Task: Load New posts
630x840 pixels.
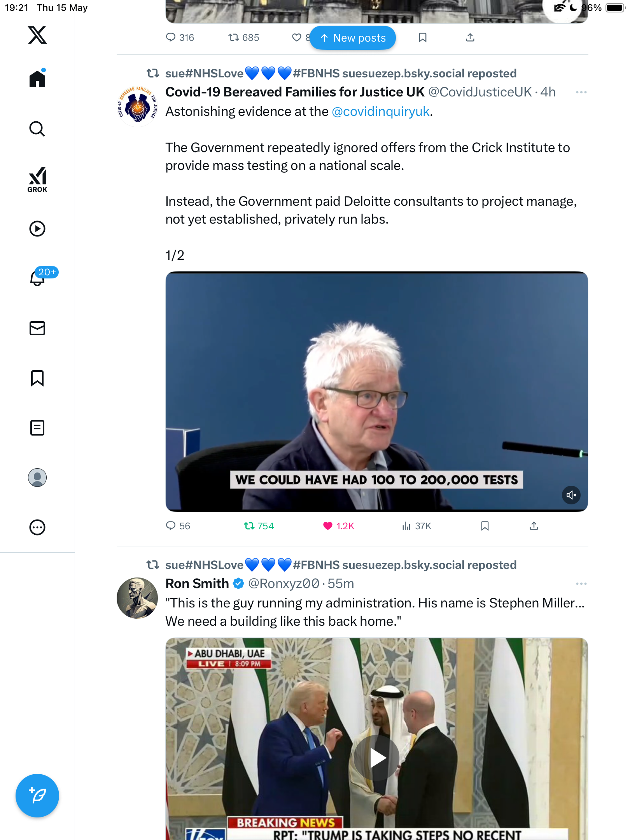Action: pyautogui.click(x=353, y=38)
